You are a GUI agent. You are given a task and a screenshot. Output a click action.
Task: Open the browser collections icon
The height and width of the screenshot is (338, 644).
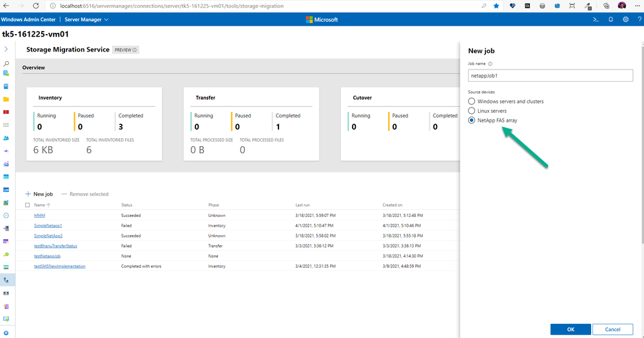[x=606, y=6]
